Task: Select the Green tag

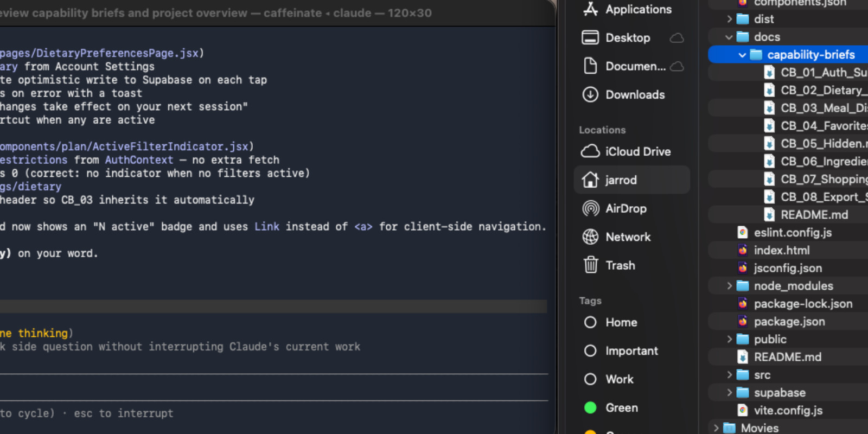Action: click(611, 407)
